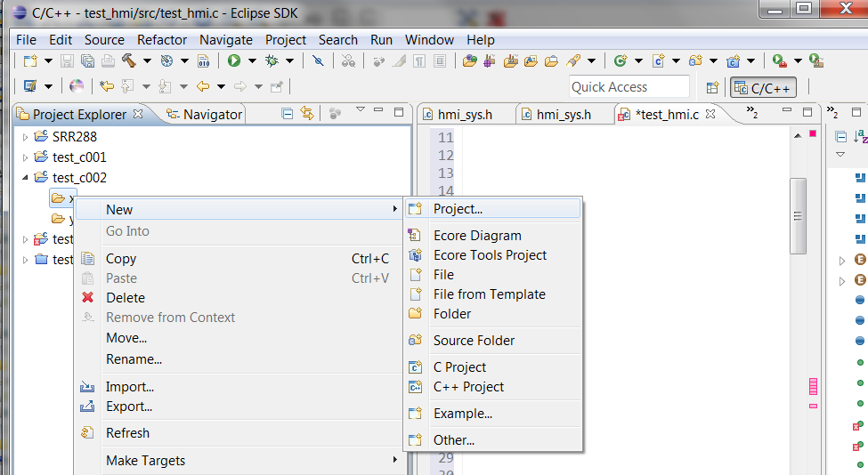Open the Debug history dropdown arrow
Image resolution: width=868 pixels, height=475 pixels.
click(x=289, y=60)
